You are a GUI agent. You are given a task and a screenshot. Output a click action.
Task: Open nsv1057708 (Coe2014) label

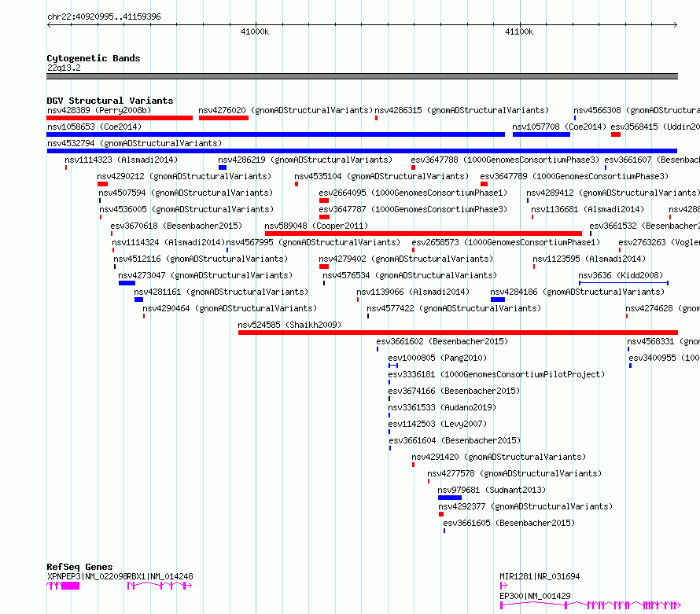[x=559, y=127]
